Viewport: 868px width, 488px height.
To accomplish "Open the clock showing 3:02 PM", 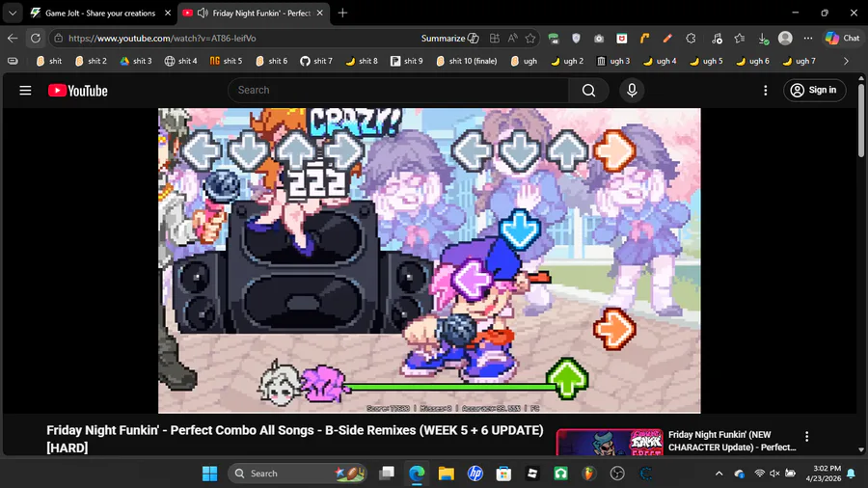I will pos(824,474).
